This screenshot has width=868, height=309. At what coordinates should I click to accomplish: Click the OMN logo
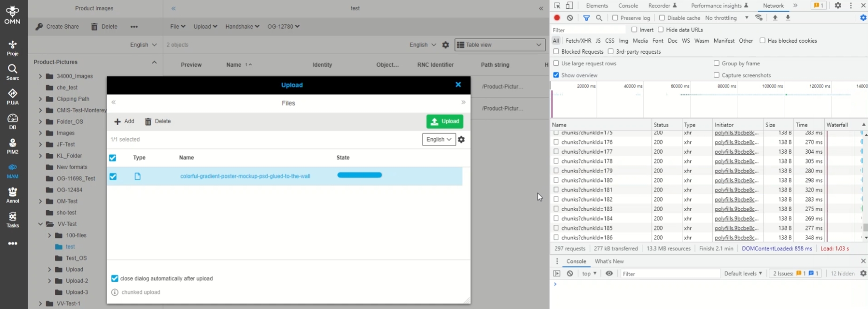[x=13, y=14]
